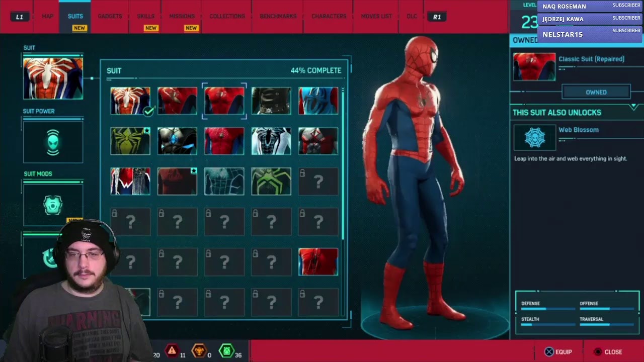Screen dimensions: 644x362
Task: Click the R1 shoulder button icon
Action: [x=437, y=17]
